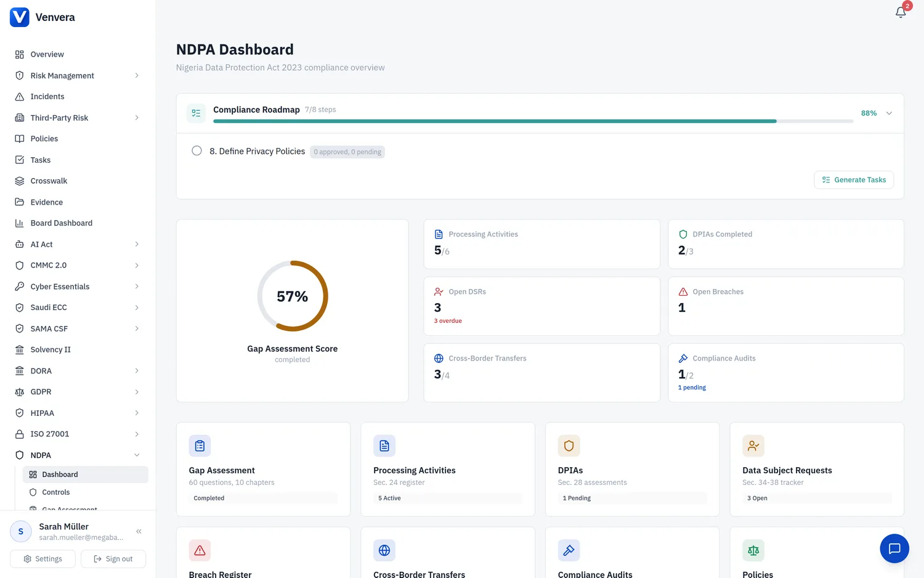Open Cyber Essentials in sidebar

(x=79, y=287)
